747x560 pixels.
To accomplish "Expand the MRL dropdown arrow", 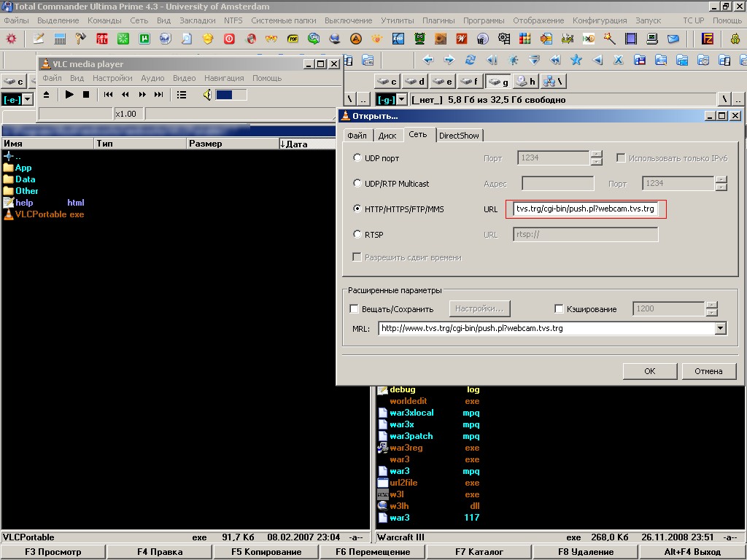I will 721,329.
